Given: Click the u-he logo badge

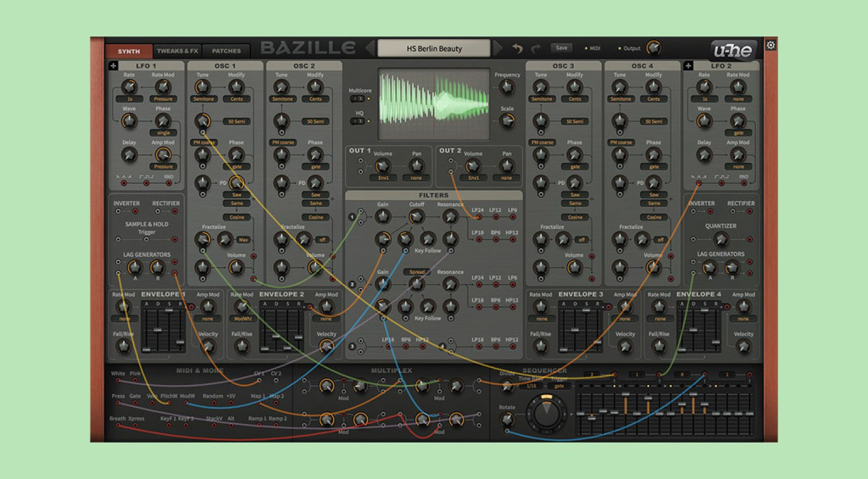Looking at the screenshot, I should pyautogui.click(x=732, y=50).
